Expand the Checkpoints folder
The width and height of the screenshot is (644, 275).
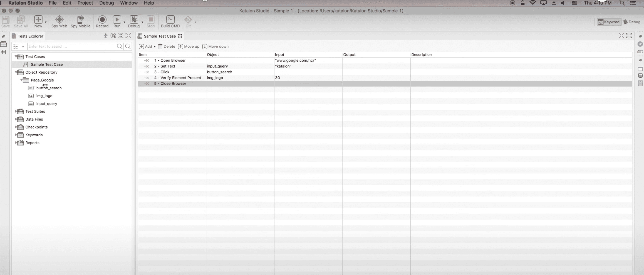coord(16,127)
